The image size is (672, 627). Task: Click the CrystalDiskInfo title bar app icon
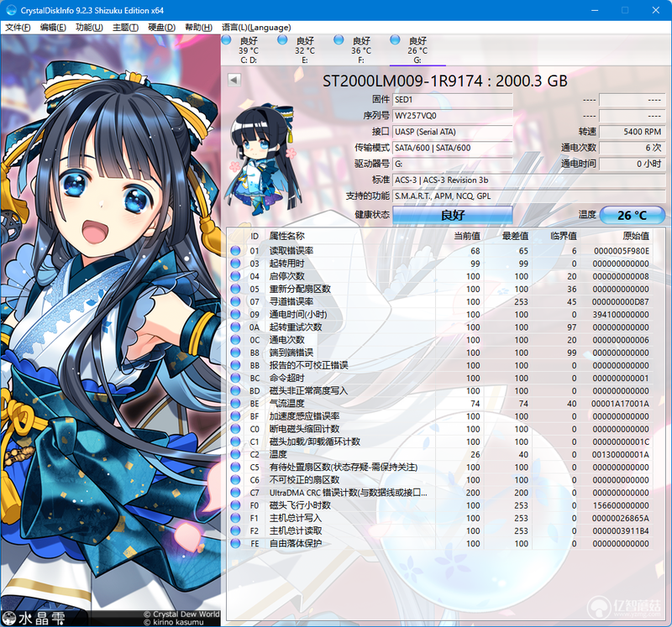(x=11, y=10)
